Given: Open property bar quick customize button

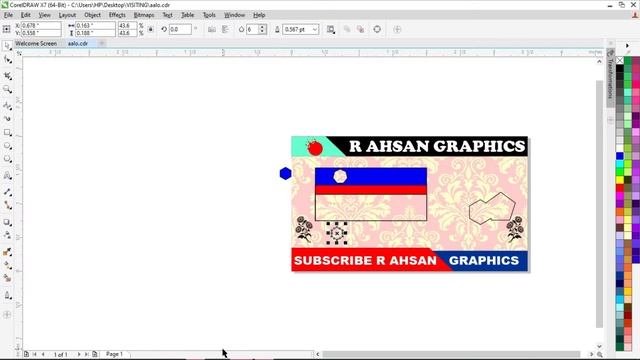Looking at the screenshot, I should pyautogui.click(x=397, y=29).
